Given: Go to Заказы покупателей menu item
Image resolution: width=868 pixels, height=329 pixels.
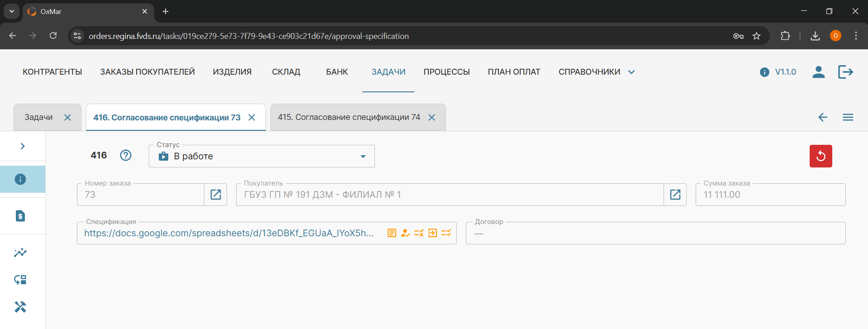Looking at the screenshot, I should 147,72.
